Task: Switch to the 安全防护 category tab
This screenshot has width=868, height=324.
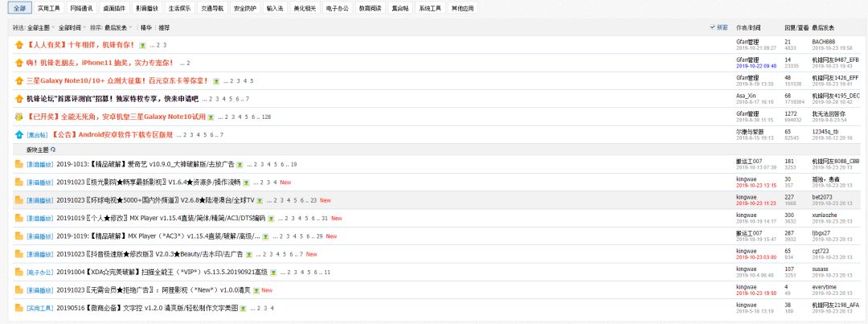Action: pyautogui.click(x=244, y=9)
